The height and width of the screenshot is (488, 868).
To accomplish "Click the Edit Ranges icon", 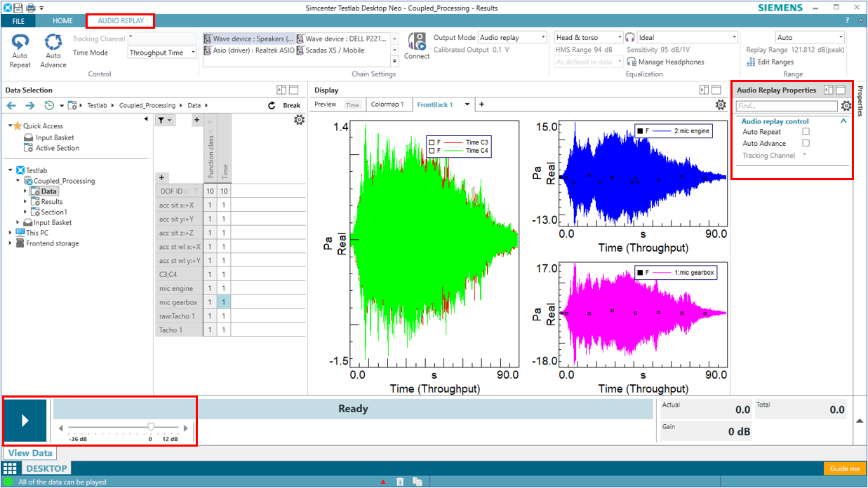I will pyautogui.click(x=753, y=62).
